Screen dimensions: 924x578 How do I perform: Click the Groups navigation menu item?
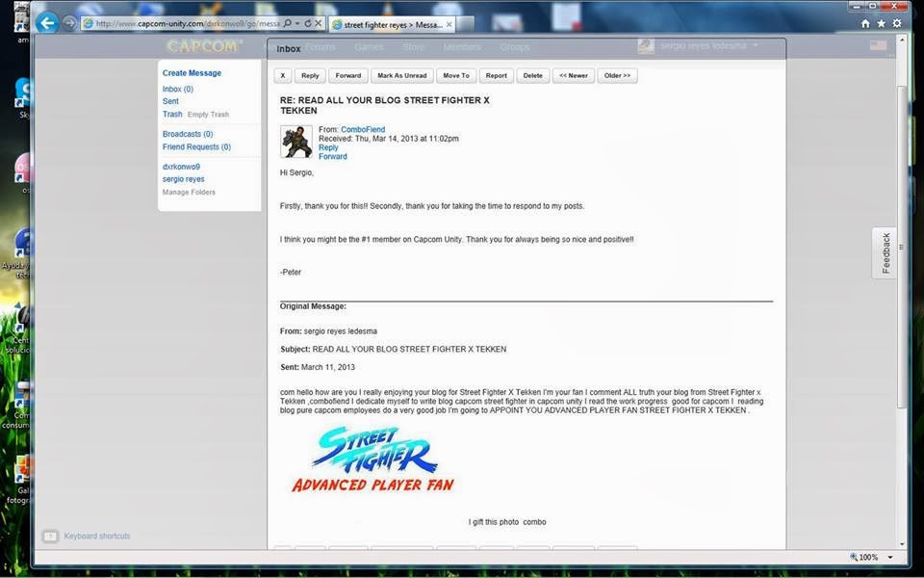point(514,47)
